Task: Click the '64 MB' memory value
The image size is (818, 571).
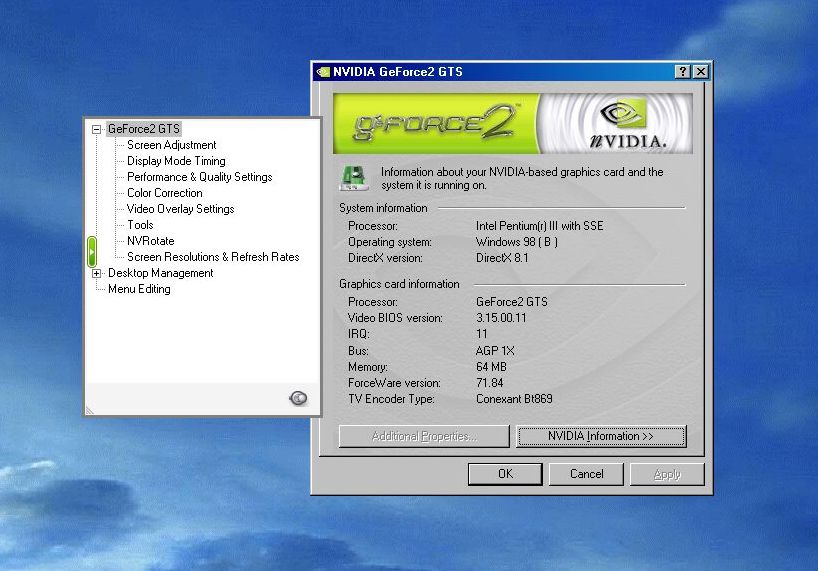Action: pos(491,367)
